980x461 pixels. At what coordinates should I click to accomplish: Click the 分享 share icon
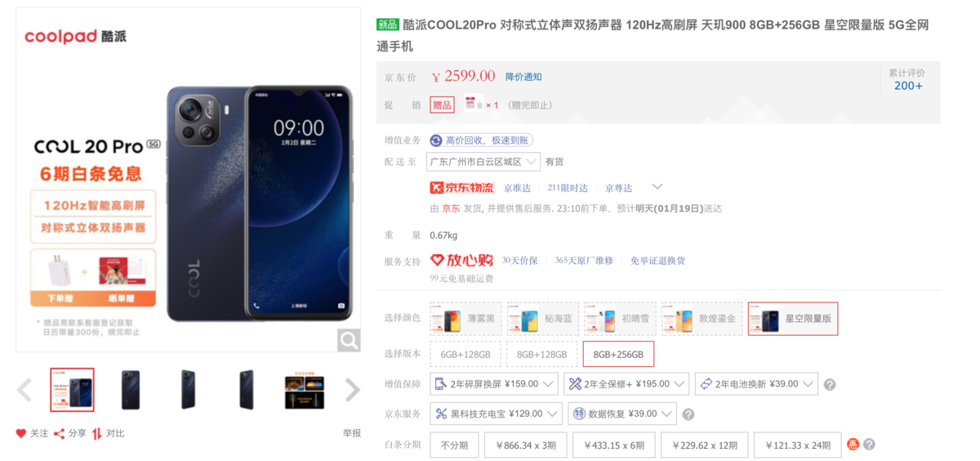click(x=60, y=433)
